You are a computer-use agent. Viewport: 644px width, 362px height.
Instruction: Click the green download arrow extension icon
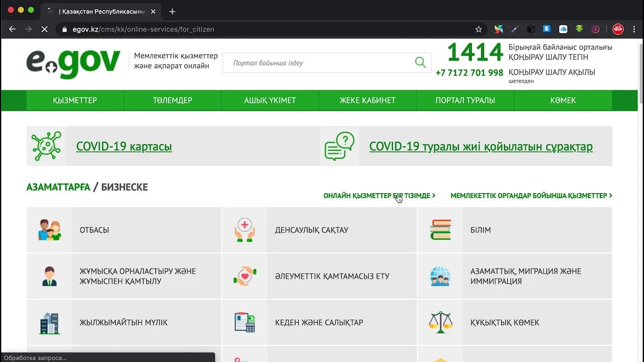pos(579,29)
